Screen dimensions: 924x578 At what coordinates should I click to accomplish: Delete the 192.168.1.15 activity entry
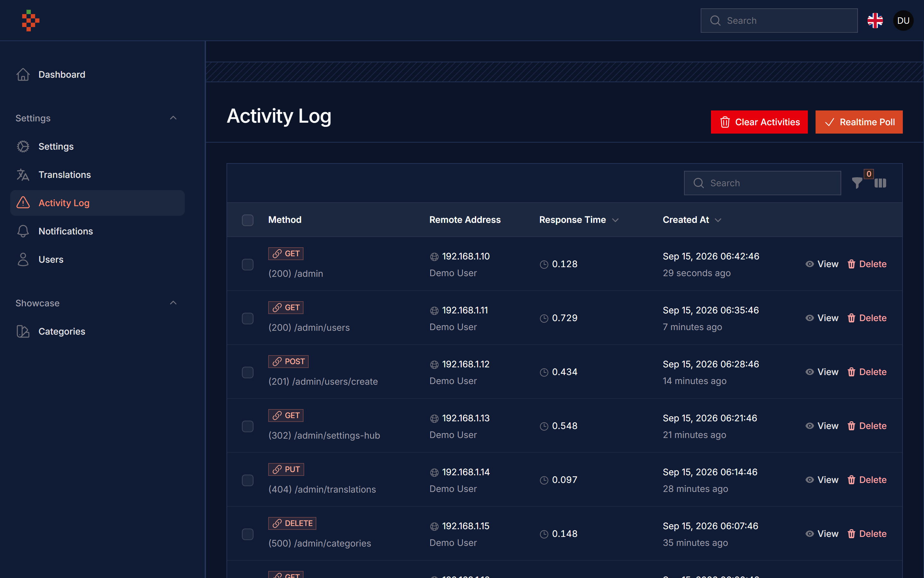pos(867,534)
